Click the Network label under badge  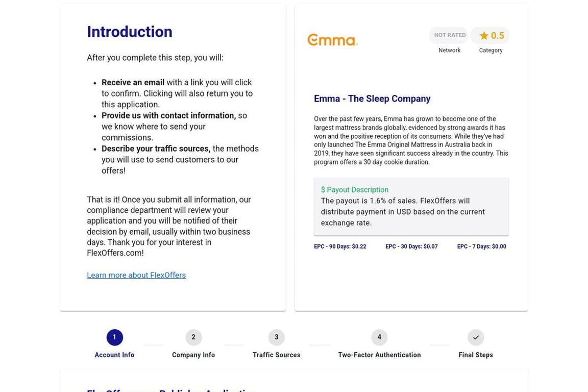449,50
